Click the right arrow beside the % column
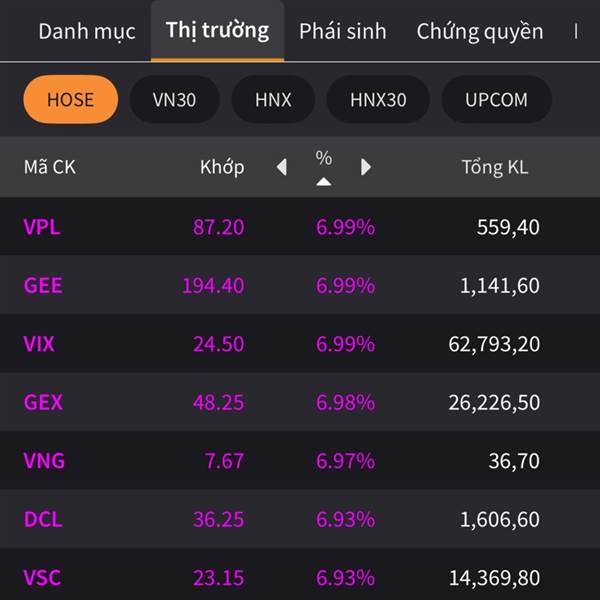 (x=366, y=167)
